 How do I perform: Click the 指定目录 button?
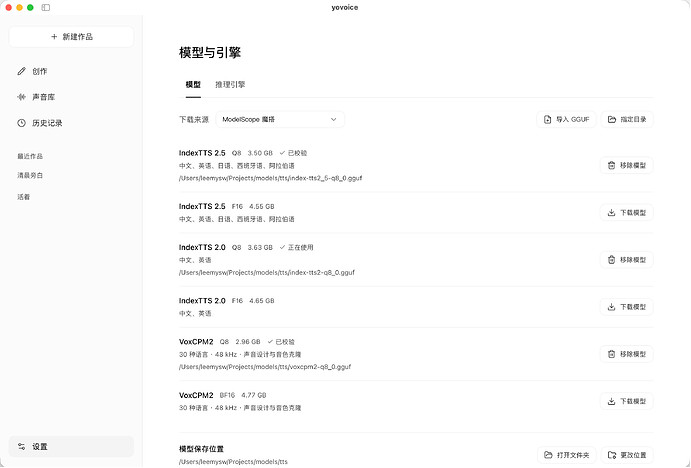tap(627, 119)
